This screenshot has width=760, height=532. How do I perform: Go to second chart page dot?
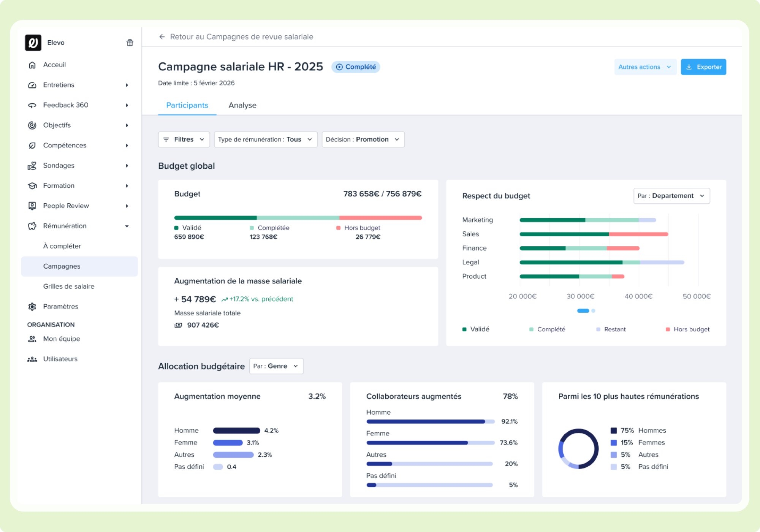(x=593, y=311)
